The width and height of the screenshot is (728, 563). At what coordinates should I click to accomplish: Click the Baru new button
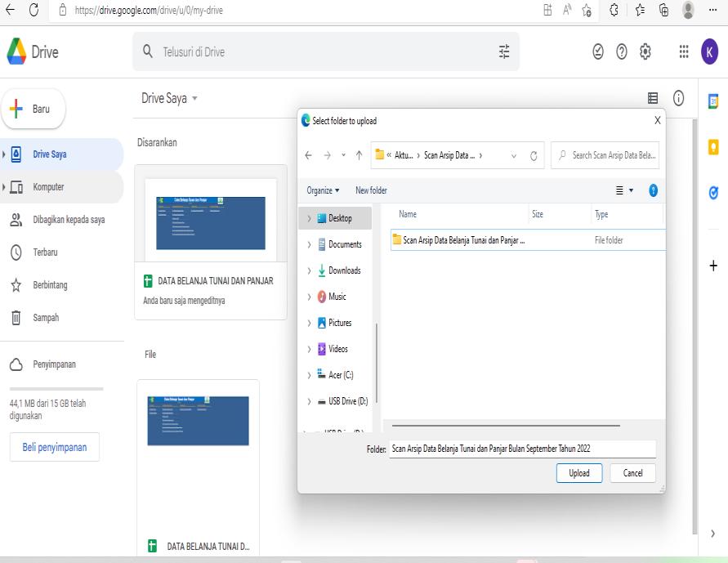pyautogui.click(x=33, y=109)
